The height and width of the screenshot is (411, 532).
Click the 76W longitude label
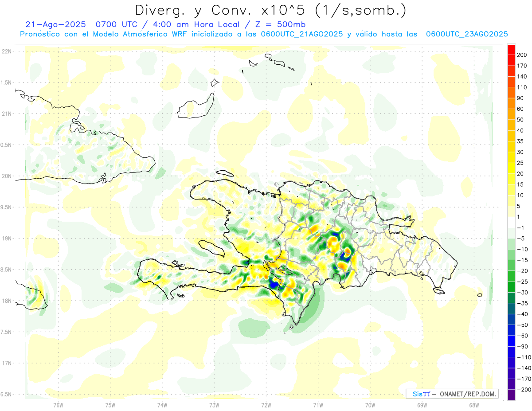click(58, 405)
